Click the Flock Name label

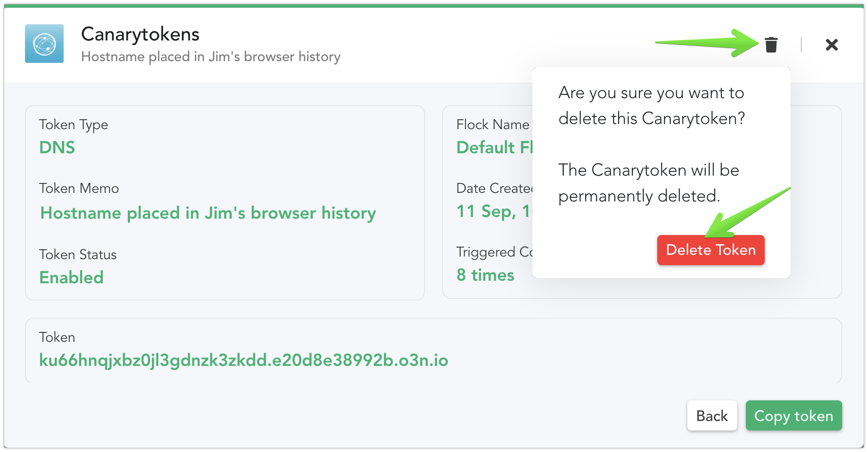coord(493,125)
